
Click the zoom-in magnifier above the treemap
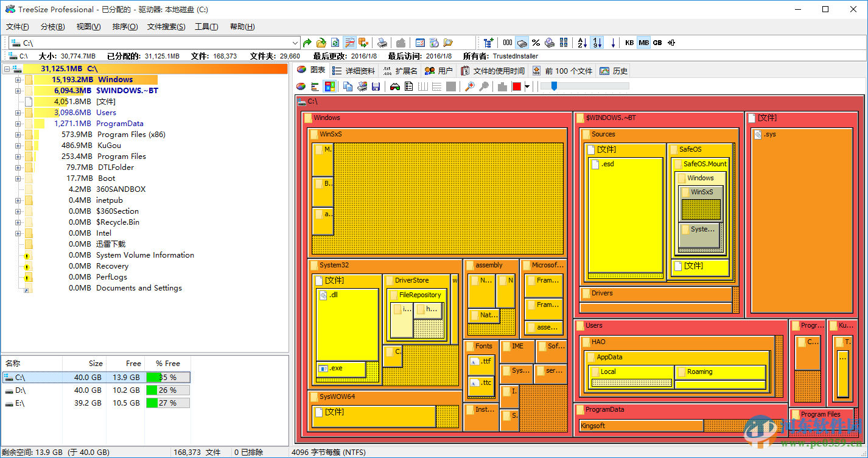coord(470,86)
